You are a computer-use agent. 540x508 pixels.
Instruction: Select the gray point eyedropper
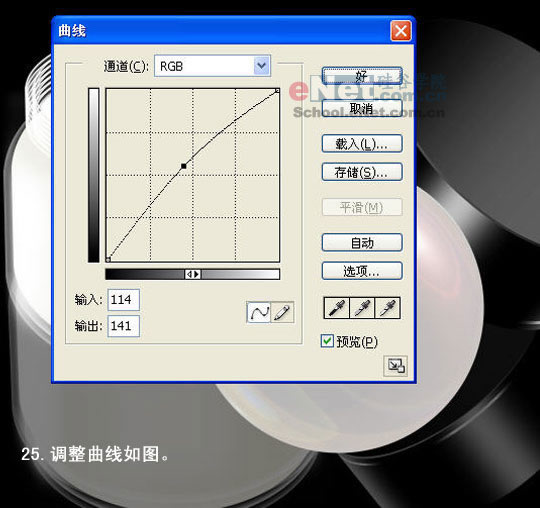(362, 308)
